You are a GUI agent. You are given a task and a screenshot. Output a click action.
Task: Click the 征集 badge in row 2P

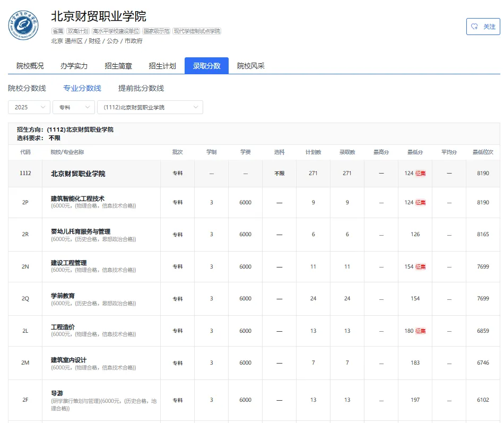click(420, 202)
